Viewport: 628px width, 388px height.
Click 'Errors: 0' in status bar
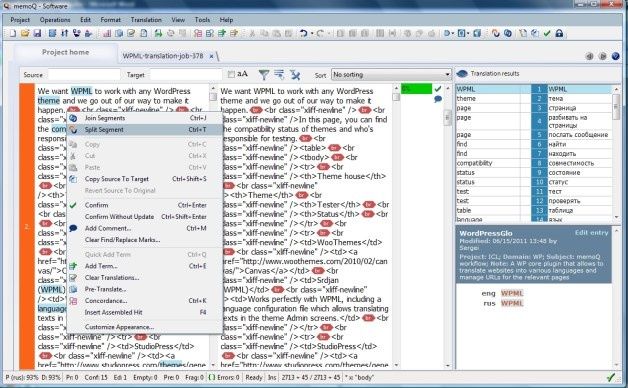tap(228, 377)
